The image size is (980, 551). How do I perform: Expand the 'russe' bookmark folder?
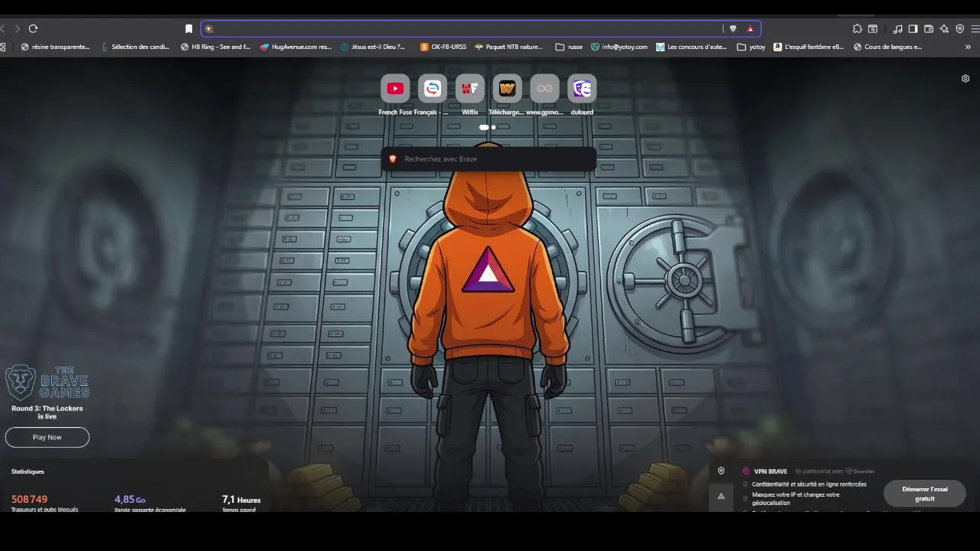click(x=569, y=47)
